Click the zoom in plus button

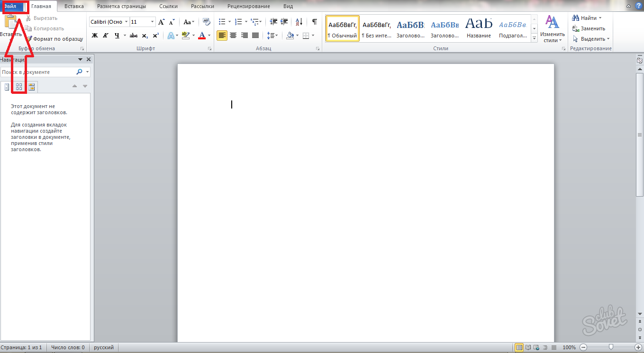tap(638, 347)
